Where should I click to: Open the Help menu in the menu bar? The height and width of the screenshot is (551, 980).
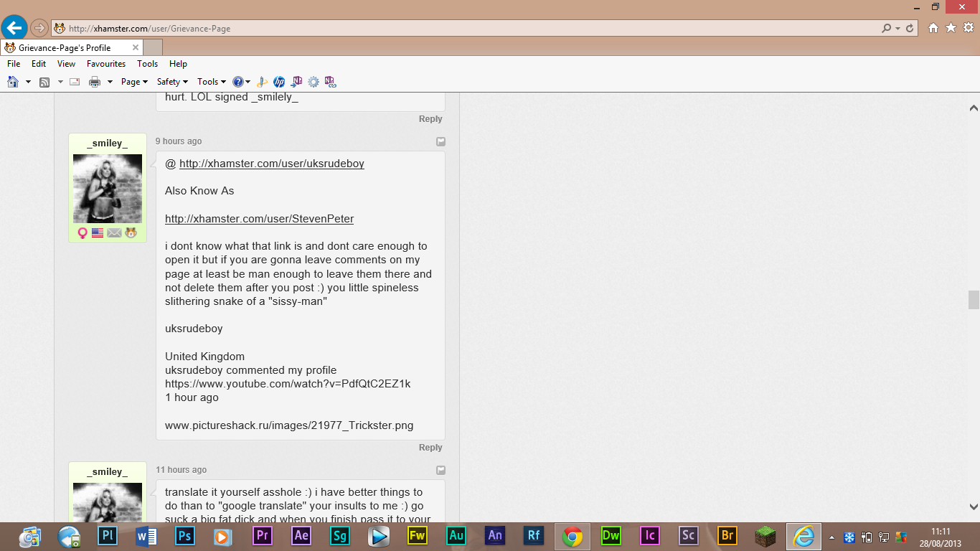(x=178, y=64)
